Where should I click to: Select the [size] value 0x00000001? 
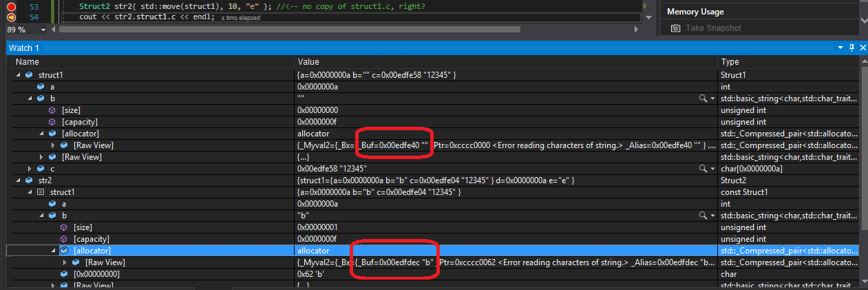click(317, 227)
